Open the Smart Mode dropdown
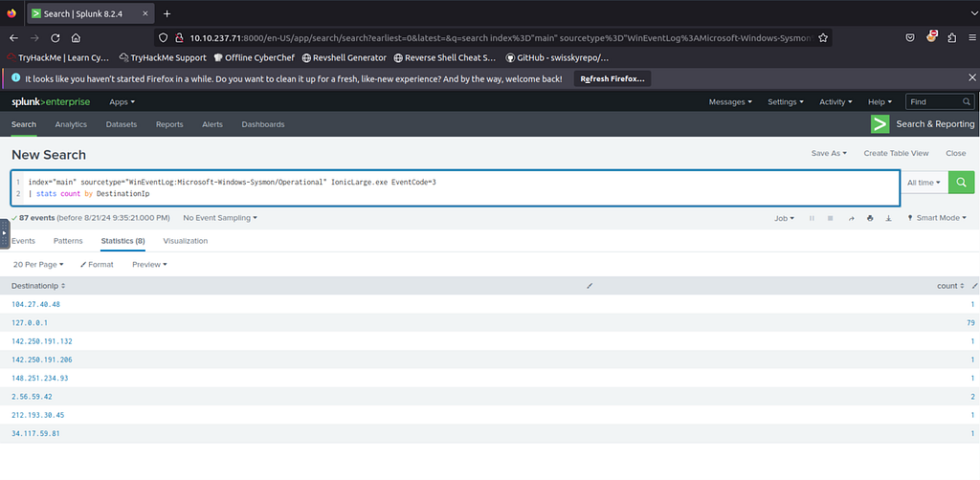 coord(936,218)
